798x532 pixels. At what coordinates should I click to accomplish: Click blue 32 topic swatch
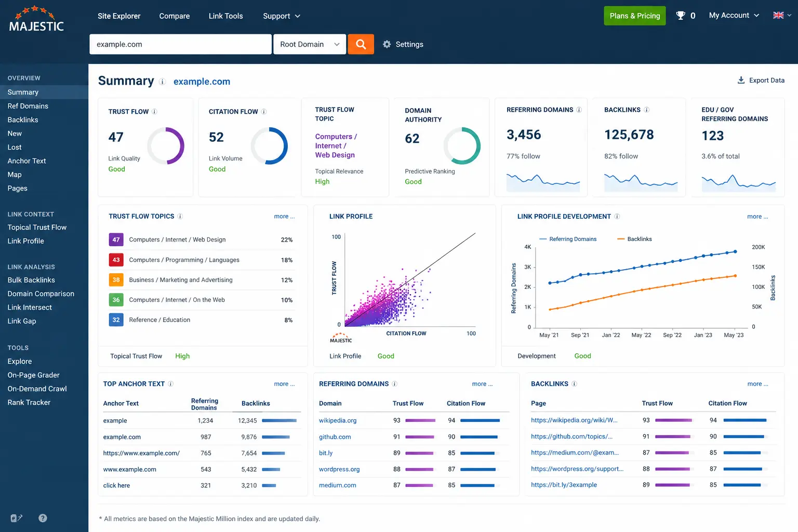116,320
